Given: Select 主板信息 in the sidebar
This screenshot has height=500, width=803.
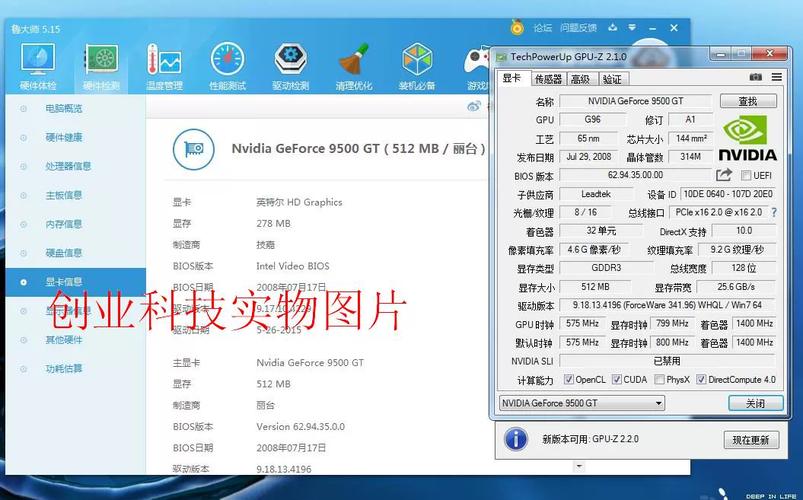Looking at the screenshot, I should (64, 195).
